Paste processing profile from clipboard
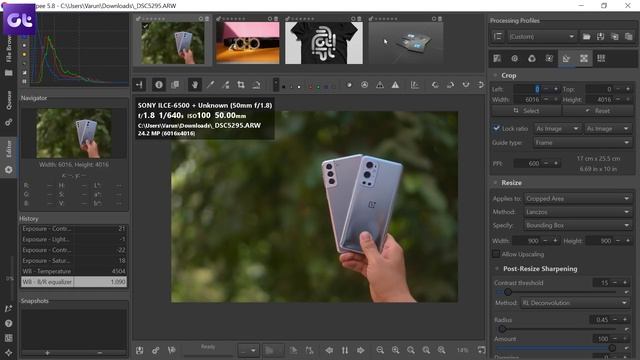Screen dimensions: 640x360 tap(629, 37)
